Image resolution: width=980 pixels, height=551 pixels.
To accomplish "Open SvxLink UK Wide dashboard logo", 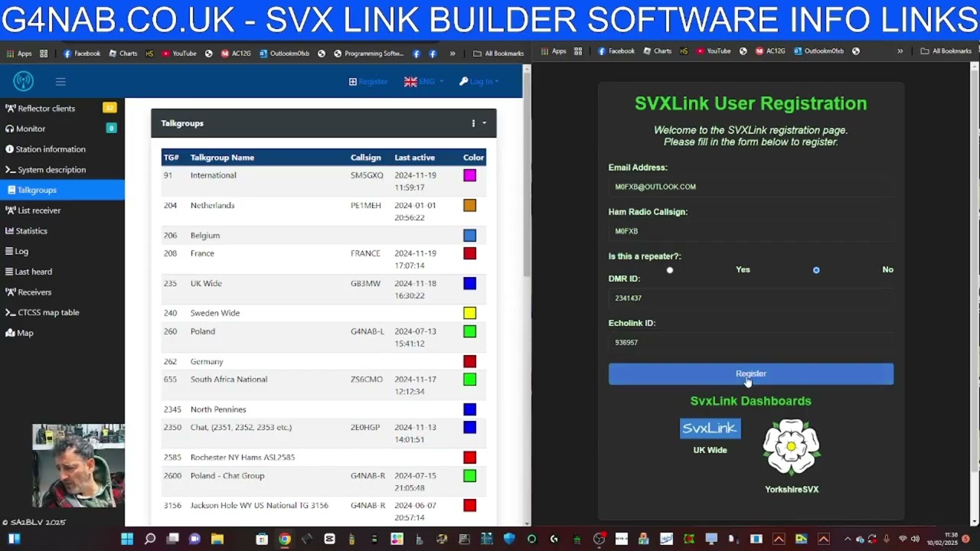I will [710, 429].
